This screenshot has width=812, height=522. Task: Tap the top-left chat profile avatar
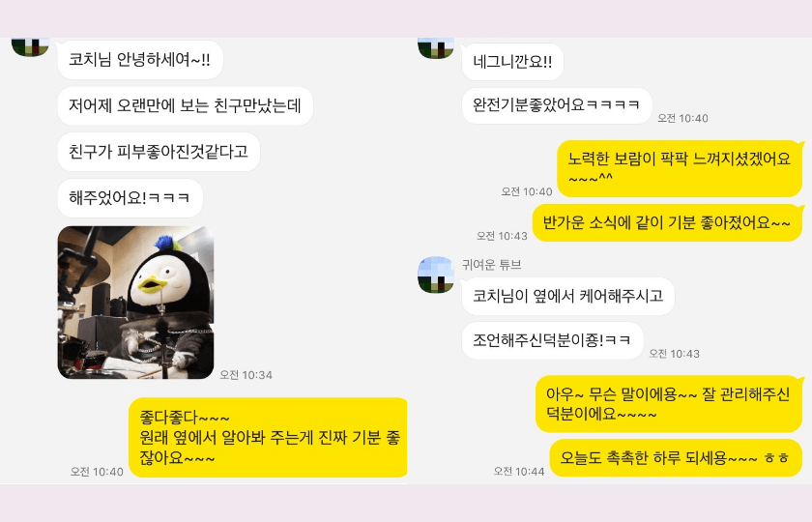(x=30, y=46)
